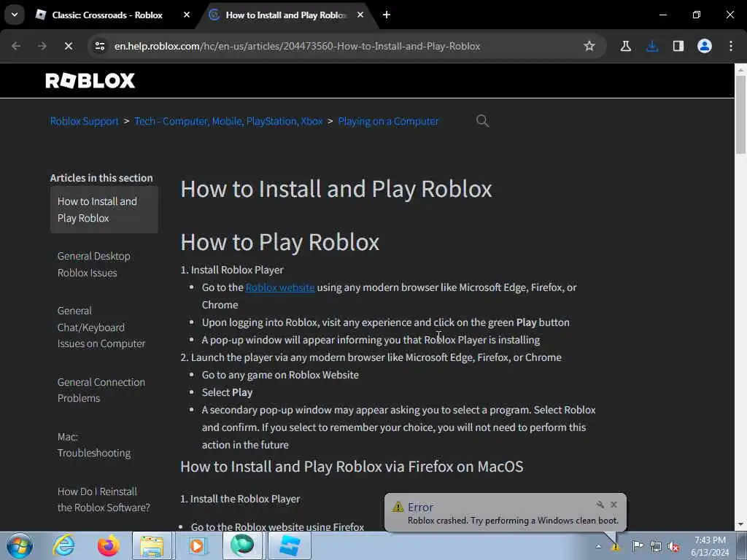This screenshot has width=747, height=560.
Task: Open Windows Media Player from the taskbar
Action: coord(197,545)
